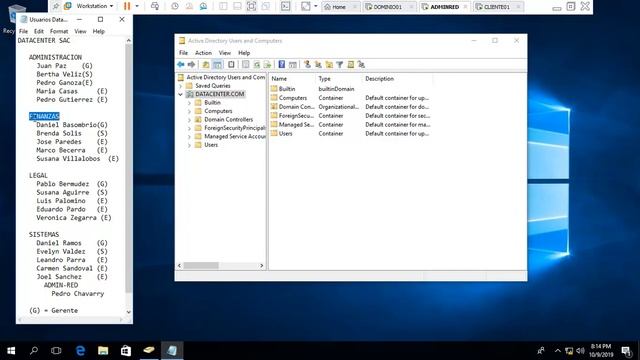Viewport: 640px width, 360px height.
Task: Open the Edge browser from taskbar
Action: (x=80, y=350)
